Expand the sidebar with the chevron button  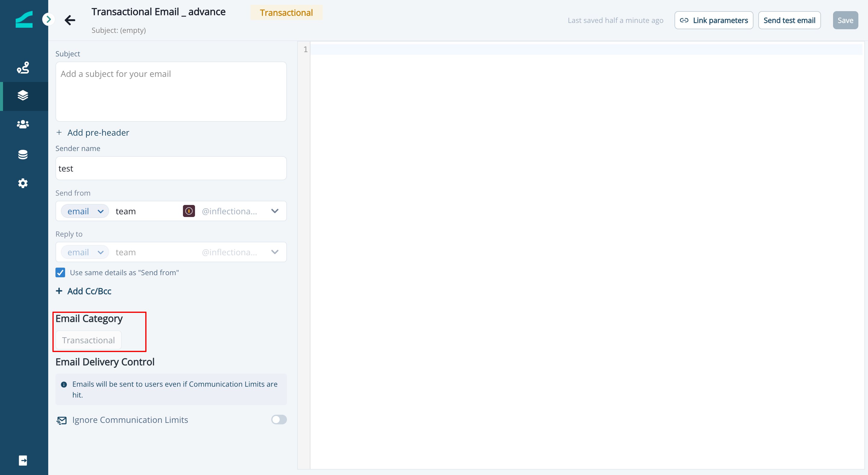[49, 19]
